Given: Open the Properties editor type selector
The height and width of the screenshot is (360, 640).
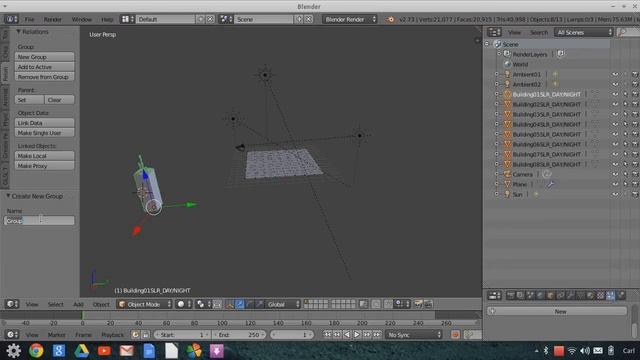Looking at the screenshot, I should pyautogui.click(x=494, y=296).
